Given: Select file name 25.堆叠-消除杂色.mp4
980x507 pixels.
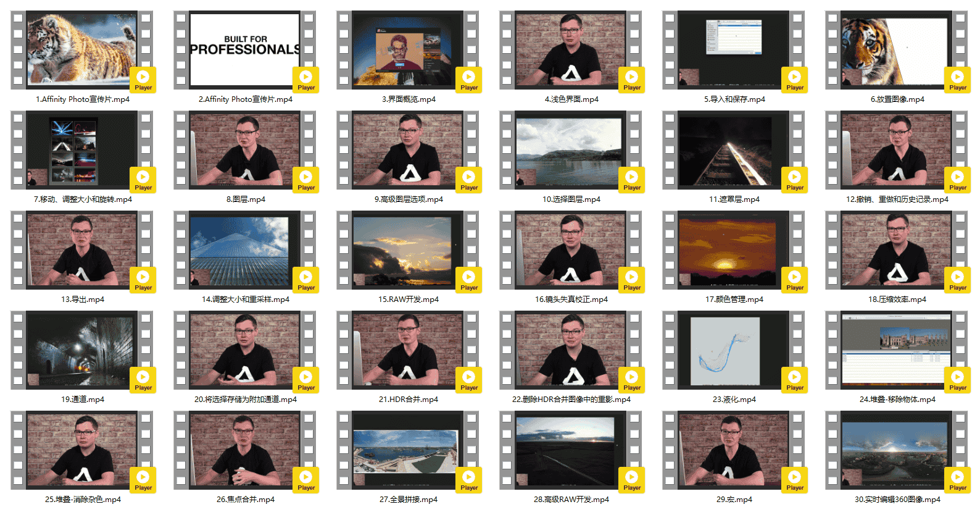Looking at the screenshot, I should coord(83,500).
